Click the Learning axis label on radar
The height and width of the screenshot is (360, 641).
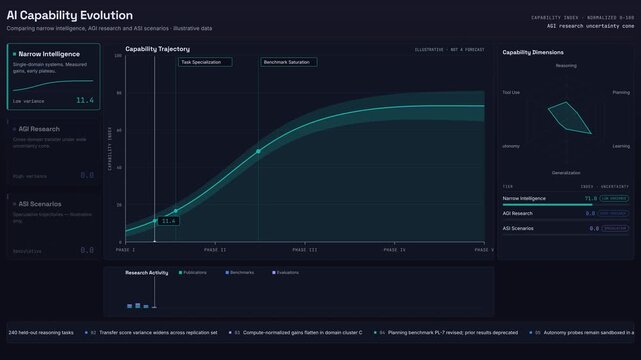click(x=621, y=146)
